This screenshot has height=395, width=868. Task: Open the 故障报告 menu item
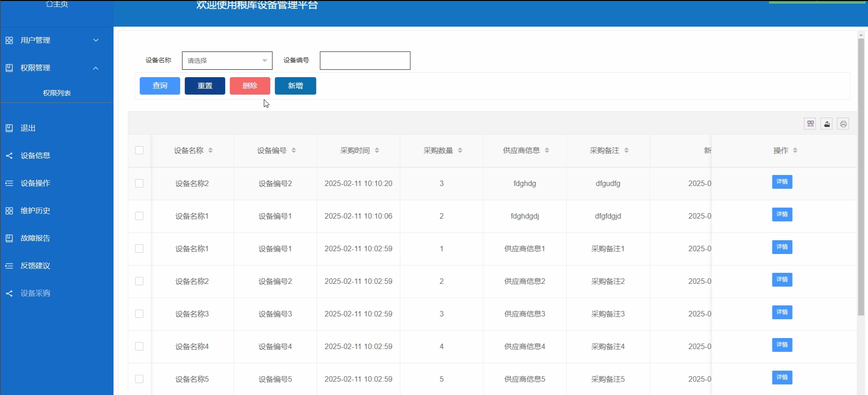(x=35, y=238)
